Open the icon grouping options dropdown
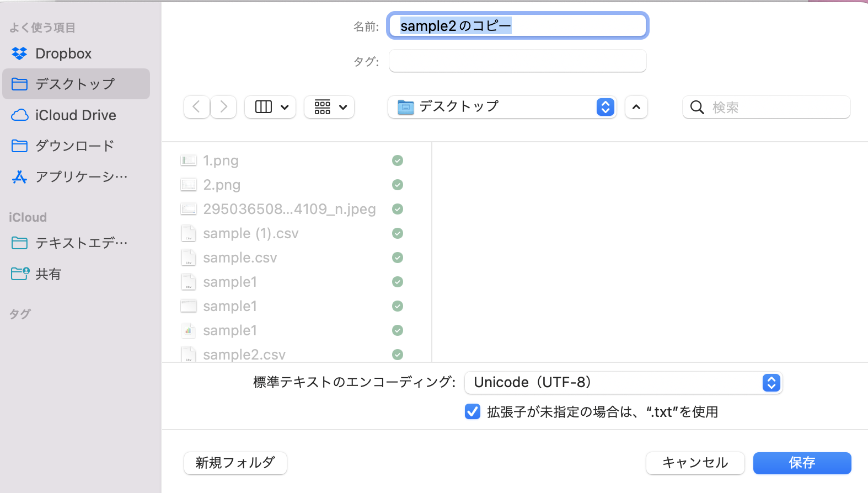Viewport: 868px width, 493px height. tap(329, 107)
